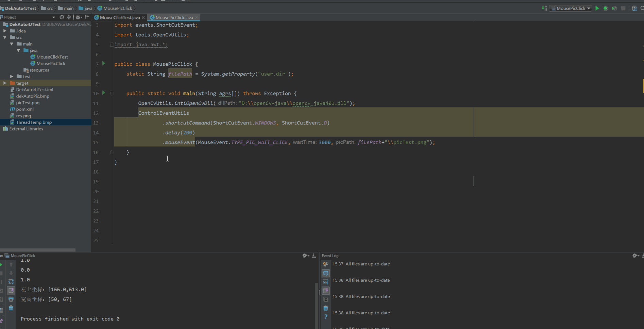The width and height of the screenshot is (644, 329).
Task: Open Project panel settings gear
Action: (x=79, y=17)
